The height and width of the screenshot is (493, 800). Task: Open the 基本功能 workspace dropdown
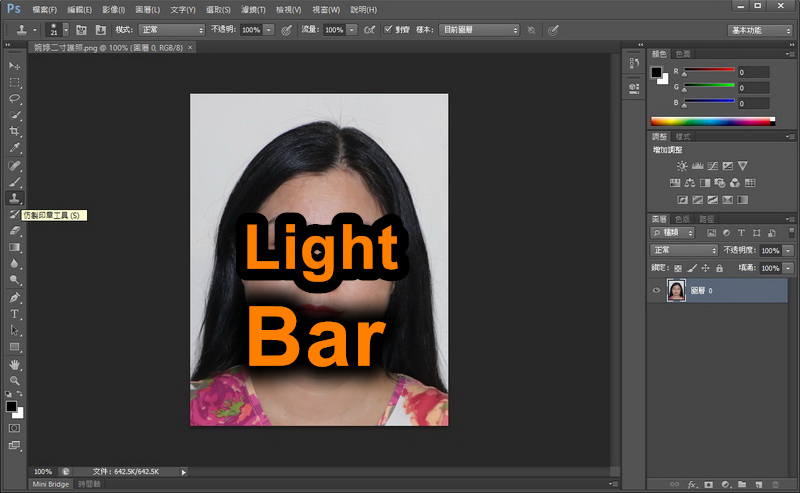[x=760, y=30]
